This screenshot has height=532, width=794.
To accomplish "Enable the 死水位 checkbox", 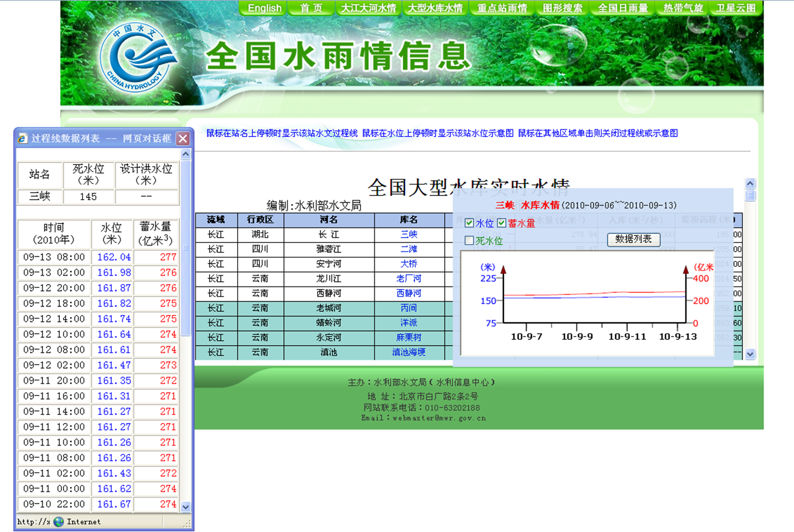I will pyautogui.click(x=469, y=240).
